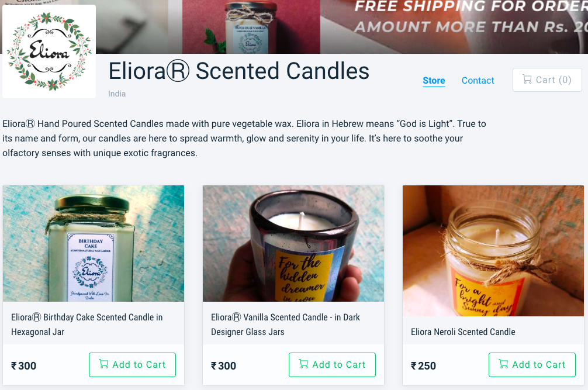View Vanilla candle dark jar photo
588x390 pixels.
point(293,243)
